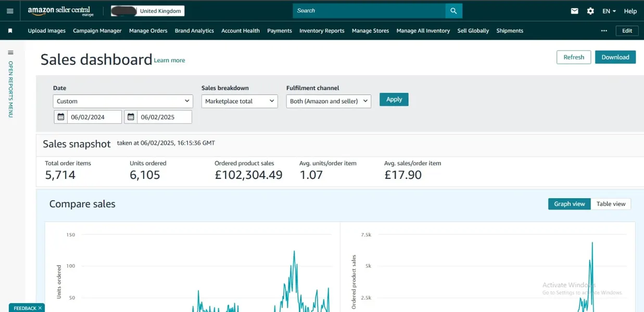This screenshot has width=644, height=312.
Task: Open the mail messages icon
Action: click(574, 11)
